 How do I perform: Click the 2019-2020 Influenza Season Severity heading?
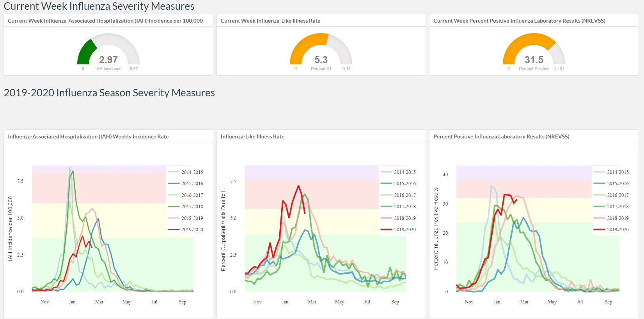point(109,93)
